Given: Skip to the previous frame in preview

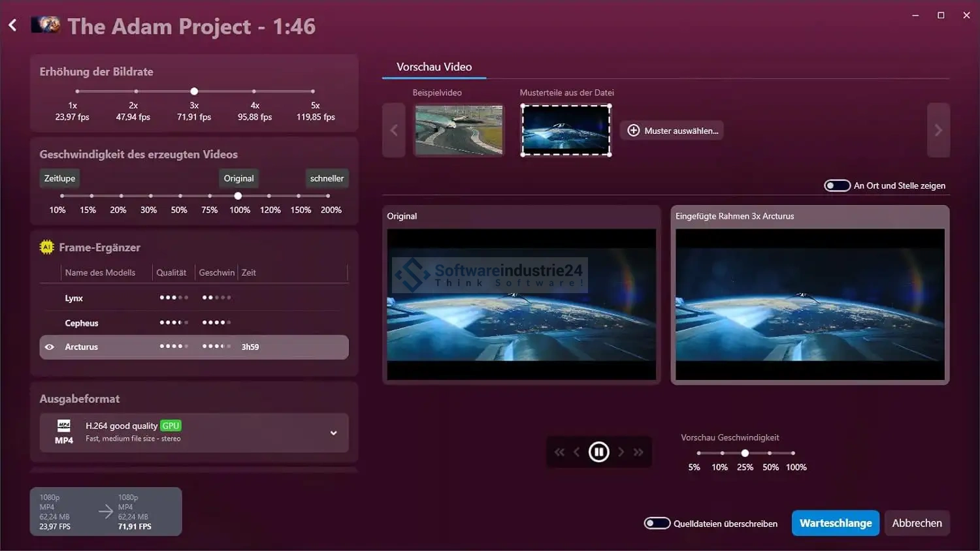Looking at the screenshot, I should click(x=576, y=452).
